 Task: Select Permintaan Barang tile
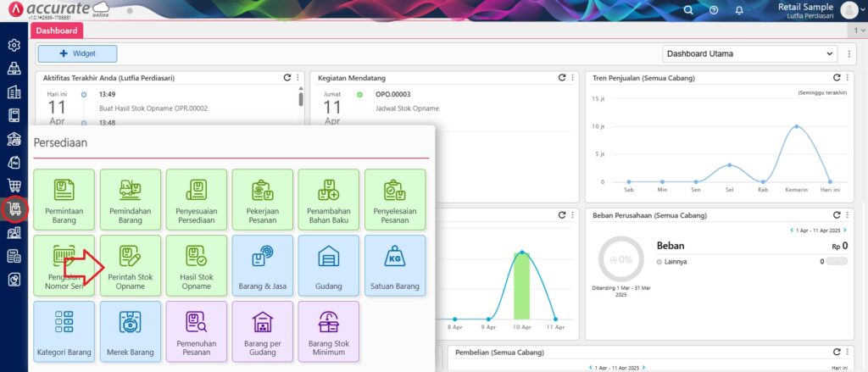coord(64,200)
